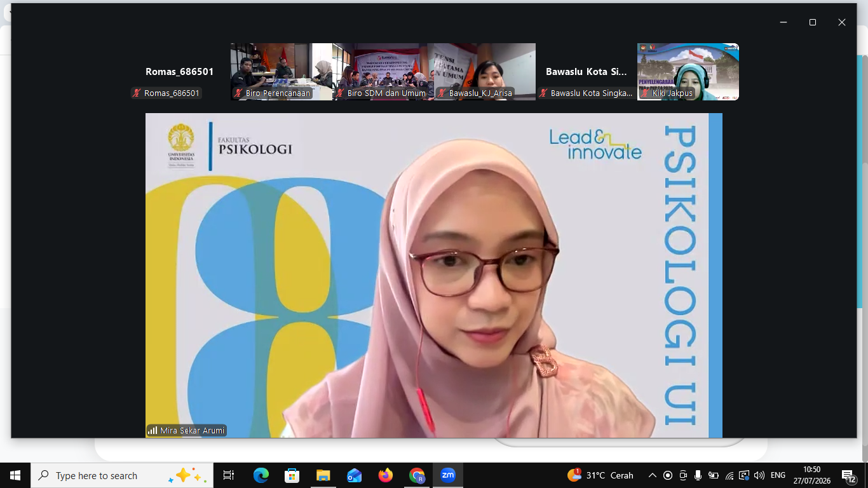
Task: Open the speaker volume control
Action: (x=759, y=475)
